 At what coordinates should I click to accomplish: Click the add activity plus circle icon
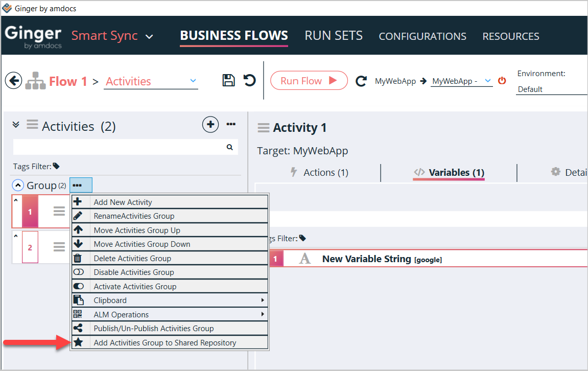click(x=210, y=124)
